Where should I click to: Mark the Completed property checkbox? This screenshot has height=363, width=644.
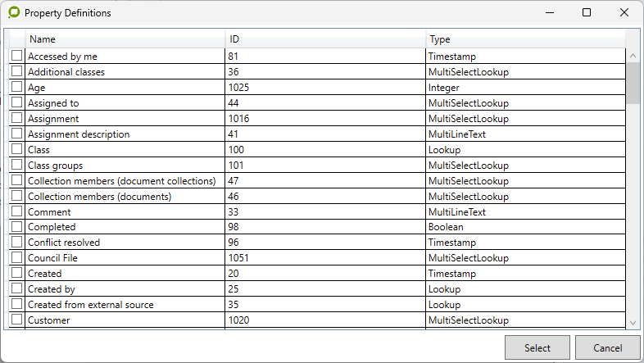coord(16,227)
